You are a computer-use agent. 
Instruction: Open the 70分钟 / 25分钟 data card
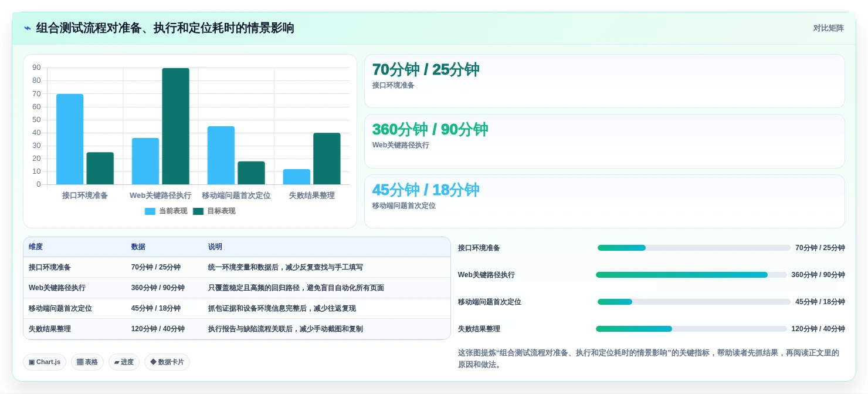pos(605,81)
